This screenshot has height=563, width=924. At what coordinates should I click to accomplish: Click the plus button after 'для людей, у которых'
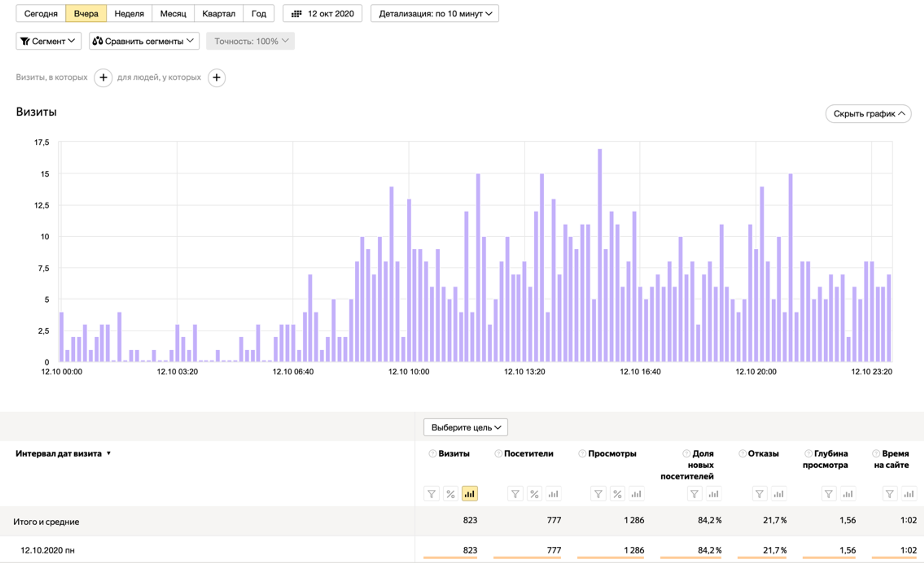pyautogui.click(x=216, y=78)
